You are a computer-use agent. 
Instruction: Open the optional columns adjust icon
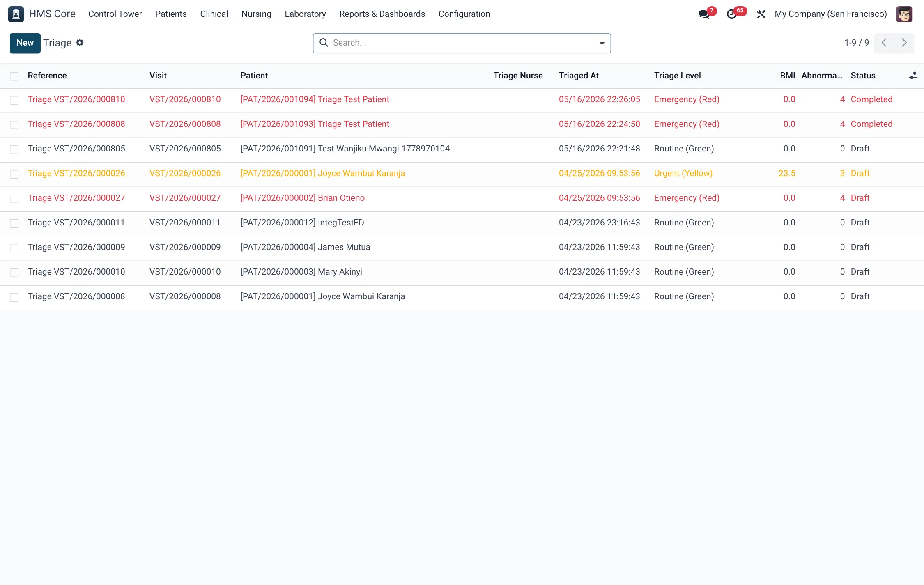(913, 76)
